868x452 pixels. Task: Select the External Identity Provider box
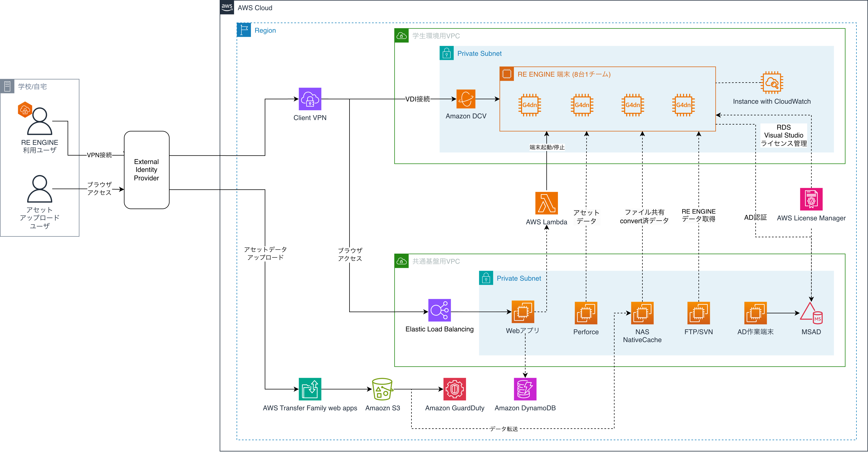147,170
